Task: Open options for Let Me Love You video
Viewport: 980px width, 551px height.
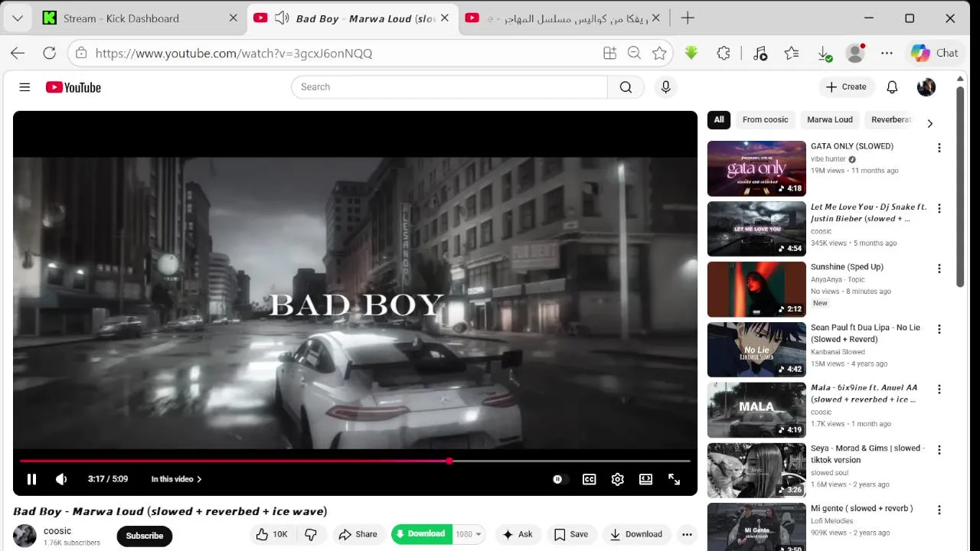Action: [939, 208]
